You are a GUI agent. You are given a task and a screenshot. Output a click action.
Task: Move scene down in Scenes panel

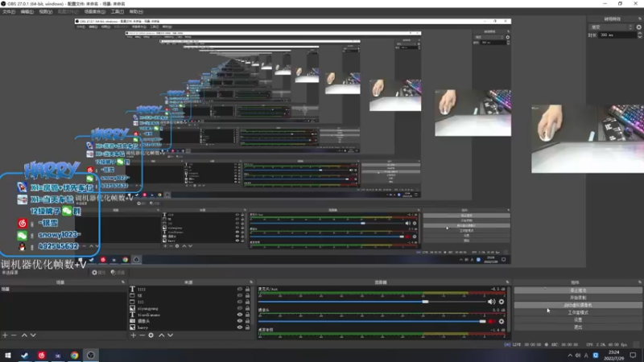(33, 335)
